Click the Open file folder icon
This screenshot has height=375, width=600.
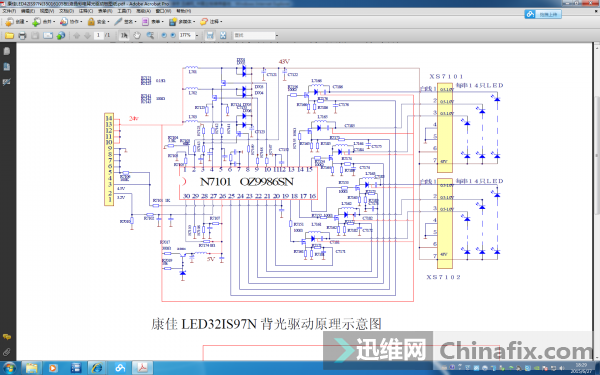[9, 36]
